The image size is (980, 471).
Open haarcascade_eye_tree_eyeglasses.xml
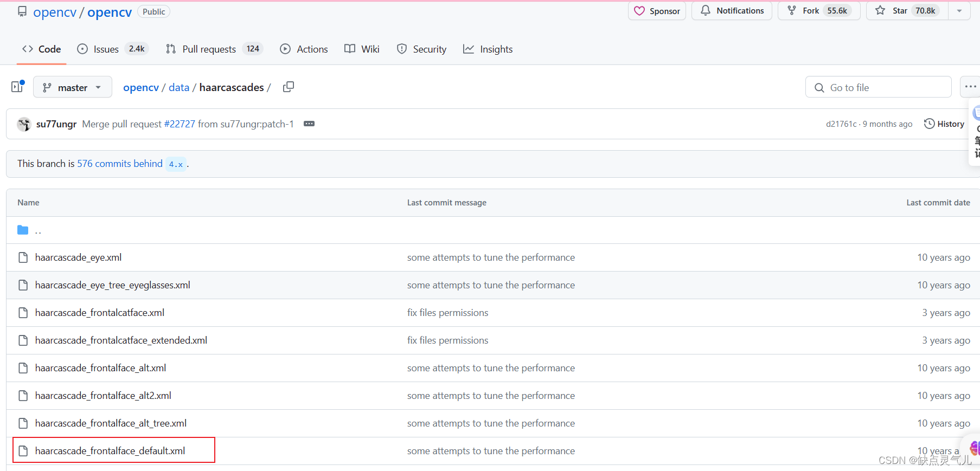pyautogui.click(x=112, y=285)
